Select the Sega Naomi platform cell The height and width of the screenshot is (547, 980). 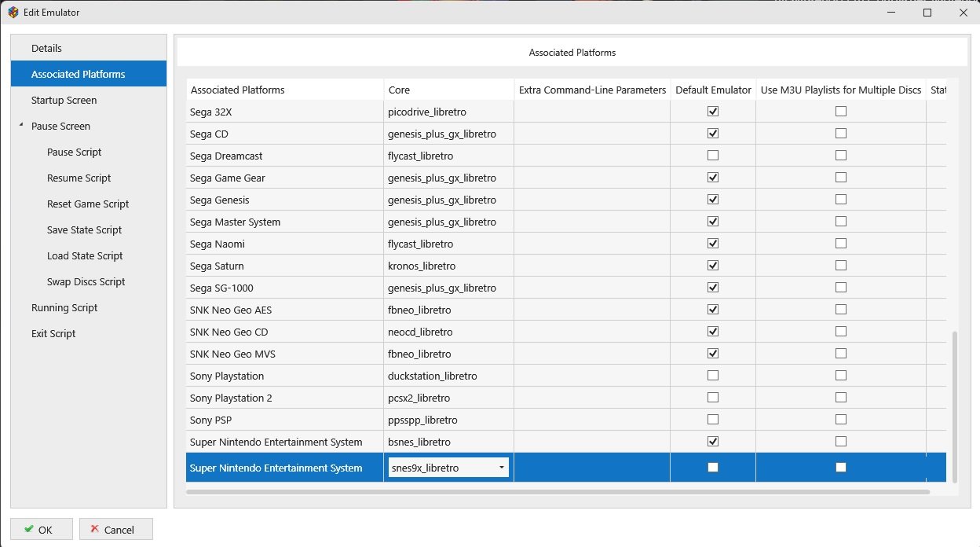click(285, 244)
